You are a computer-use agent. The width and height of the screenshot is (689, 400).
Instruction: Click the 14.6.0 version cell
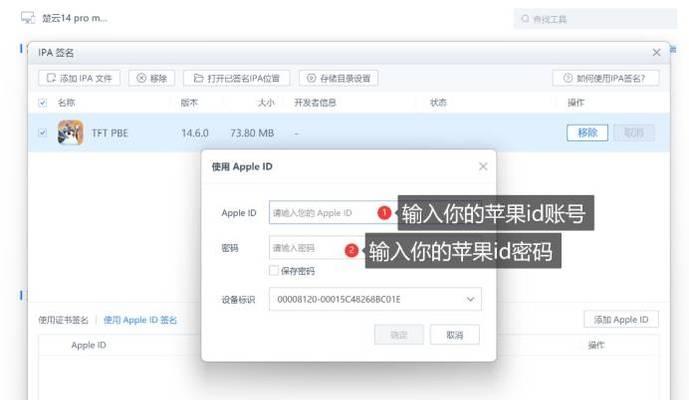pos(195,133)
